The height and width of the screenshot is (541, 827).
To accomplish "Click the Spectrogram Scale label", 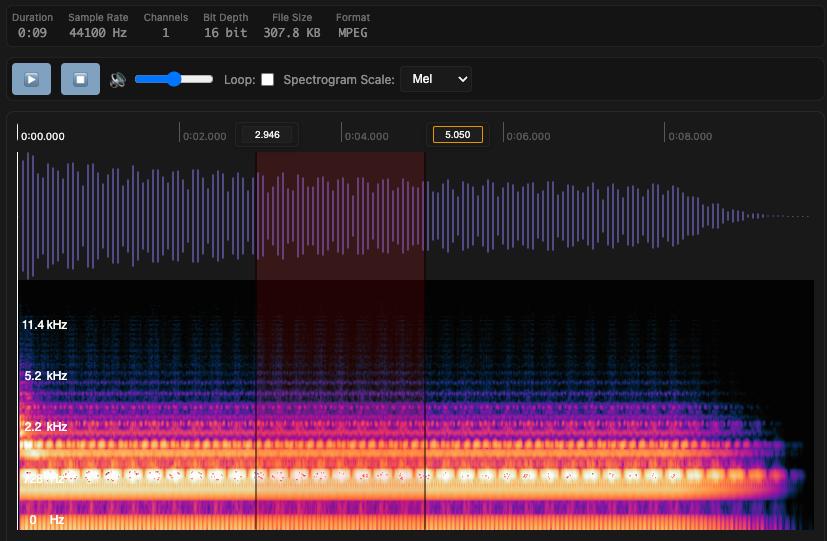I will (x=339, y=80).
